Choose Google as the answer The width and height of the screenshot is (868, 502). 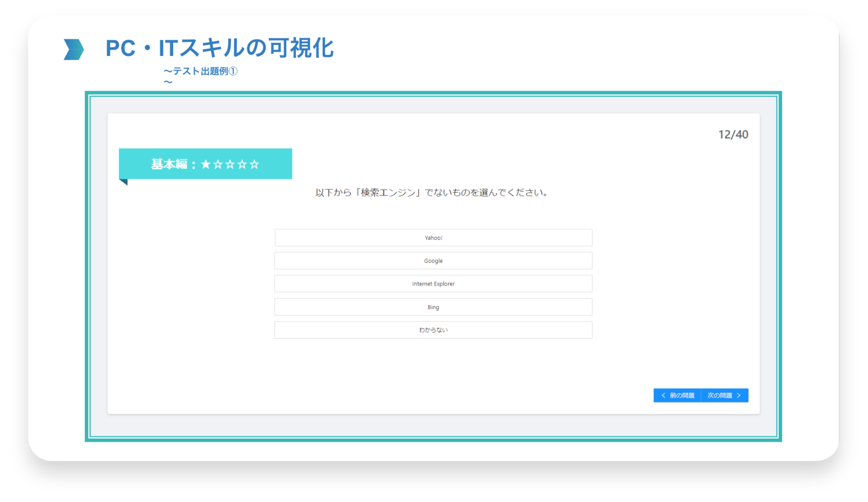(x=433, y=261)
